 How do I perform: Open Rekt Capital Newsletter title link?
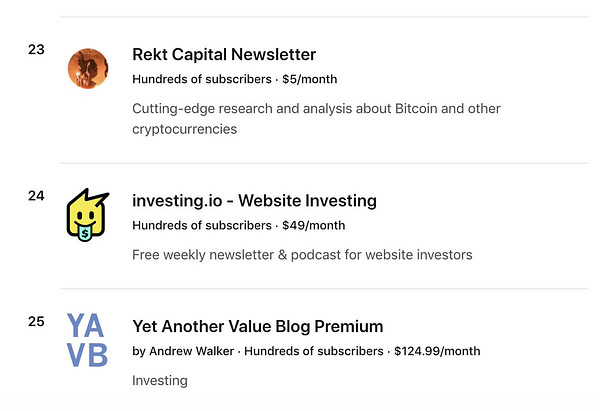224,54
